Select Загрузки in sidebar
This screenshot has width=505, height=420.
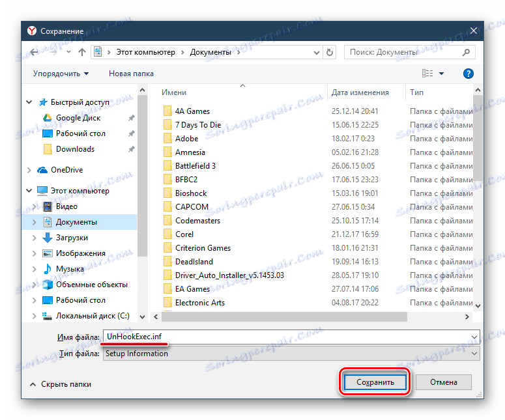click(72, 238)
